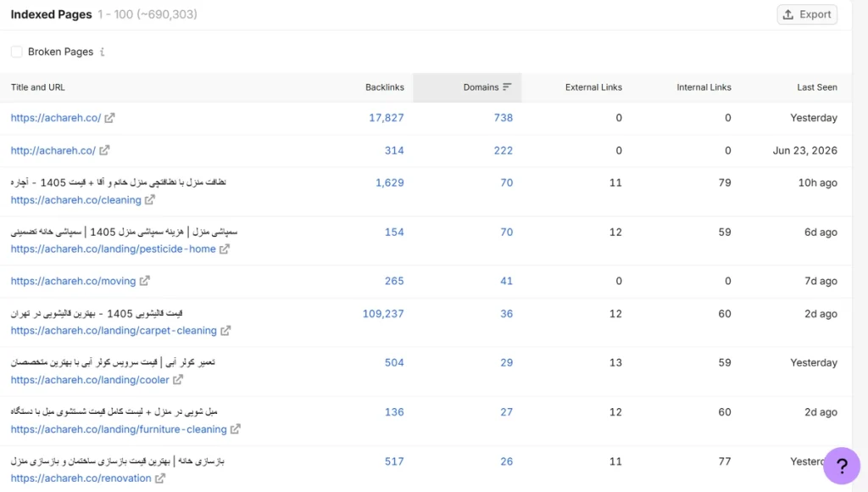
Task: Open the landing/cooler URL link
Action: (90, 379)
